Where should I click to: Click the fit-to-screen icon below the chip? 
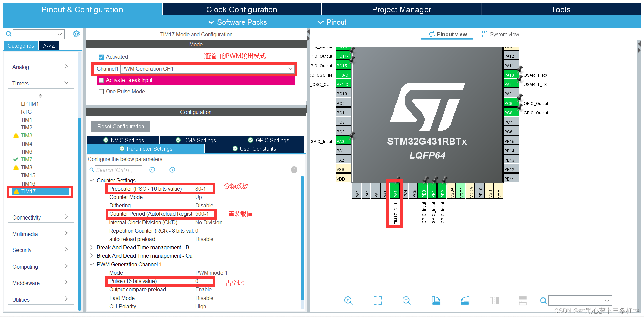[x=378, y=300]
